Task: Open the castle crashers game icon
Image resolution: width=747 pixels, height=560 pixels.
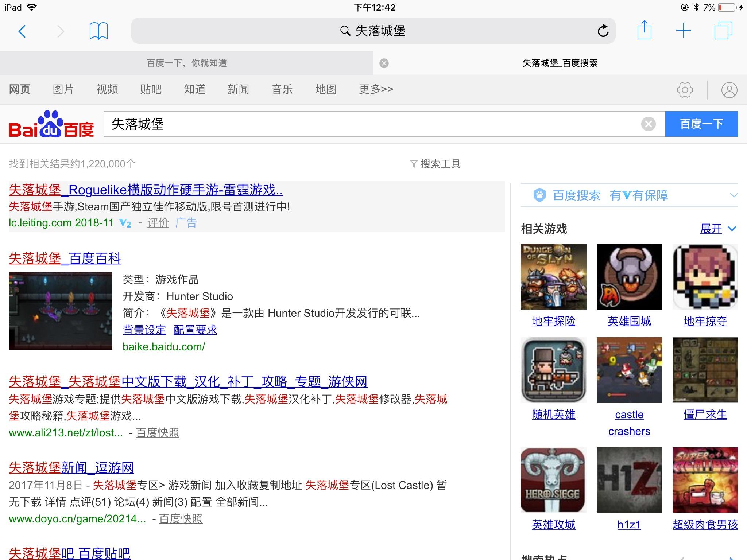Action: pyautogui.click(x=629, y=370)
